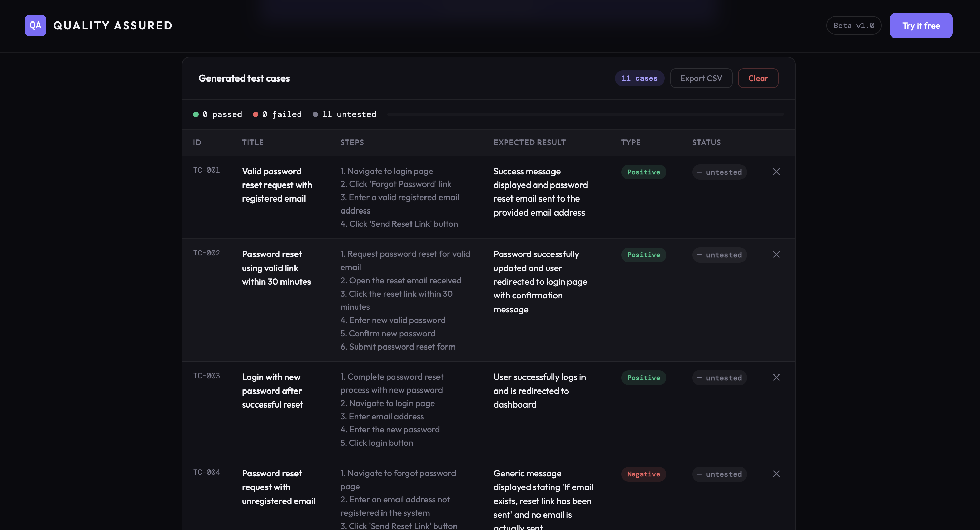
Task: Remove test case TC-001 with X icon
Action: [776, 172]
